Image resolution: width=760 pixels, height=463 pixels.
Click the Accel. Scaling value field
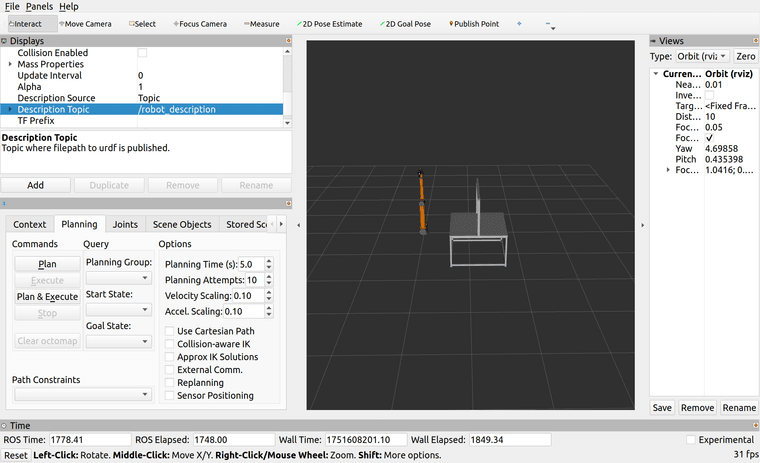pyautogui.click(x=244, y=311)
